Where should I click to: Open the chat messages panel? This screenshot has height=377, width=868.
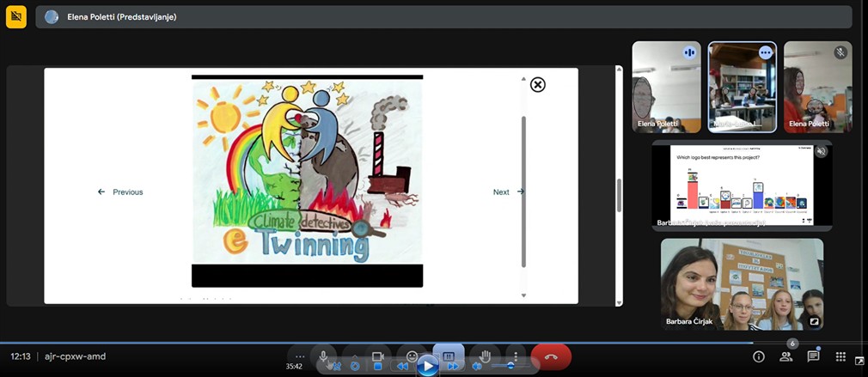point(813,356)
